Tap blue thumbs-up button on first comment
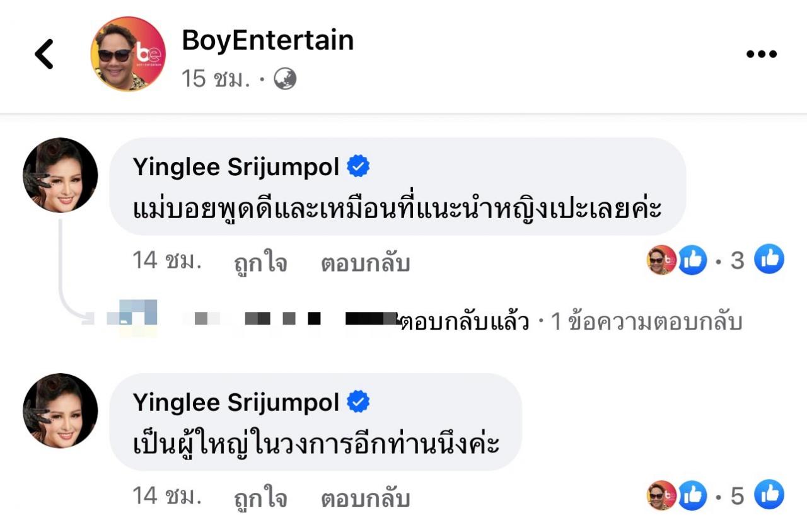Screen dimensions: 807x532 (x=769, y=260)
